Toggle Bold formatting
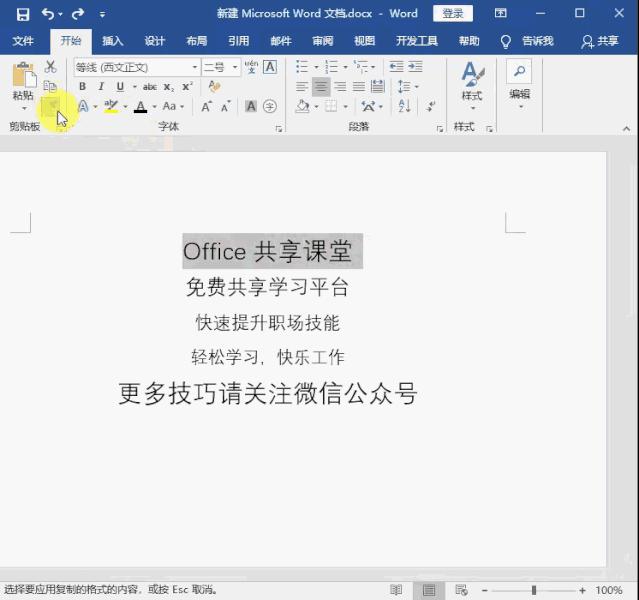The height and width of the screenshot is (600, 639). click(82, 86)
